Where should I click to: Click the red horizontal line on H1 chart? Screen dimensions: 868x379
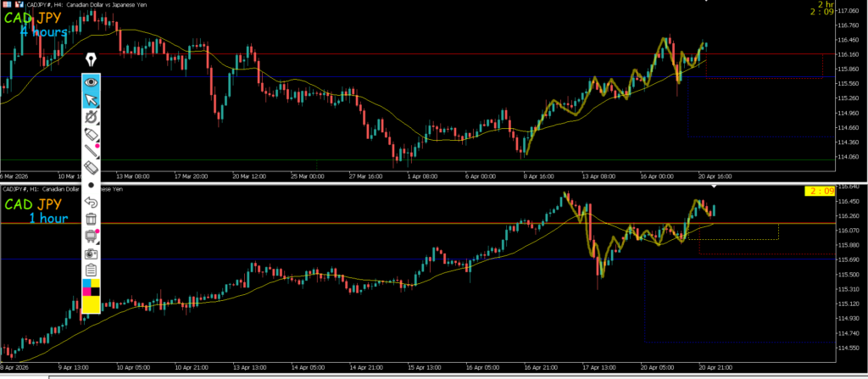tap(339, 224)
